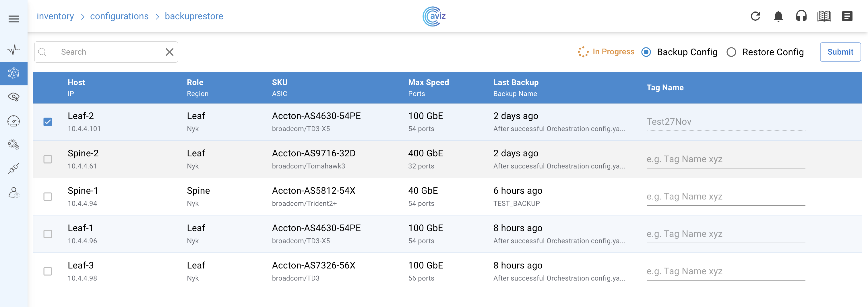Go to inventory breadcrumb link
This screenshot has width=868, height=307.
point(55,16)
